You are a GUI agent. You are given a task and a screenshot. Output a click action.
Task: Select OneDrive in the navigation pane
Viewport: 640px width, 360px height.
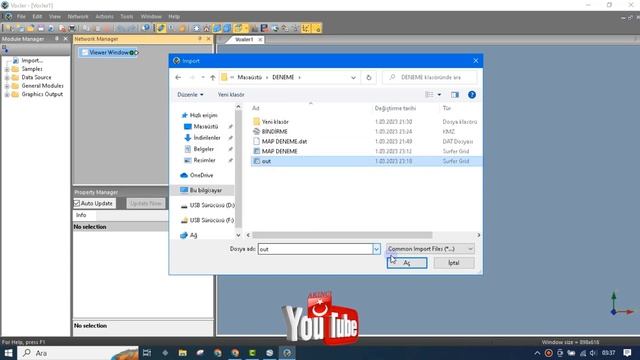[x=197, y=175]
